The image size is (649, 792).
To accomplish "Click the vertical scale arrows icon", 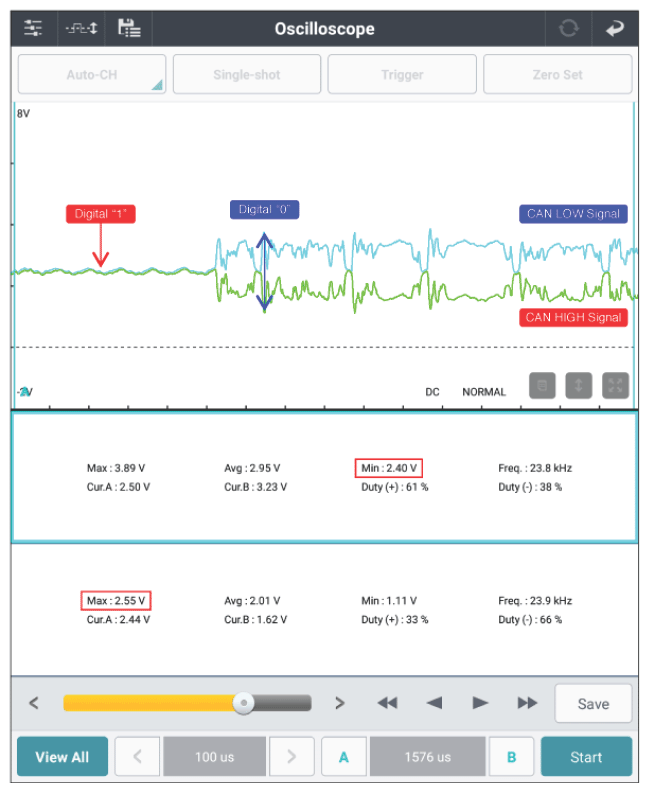I will [x=579, y=386].
